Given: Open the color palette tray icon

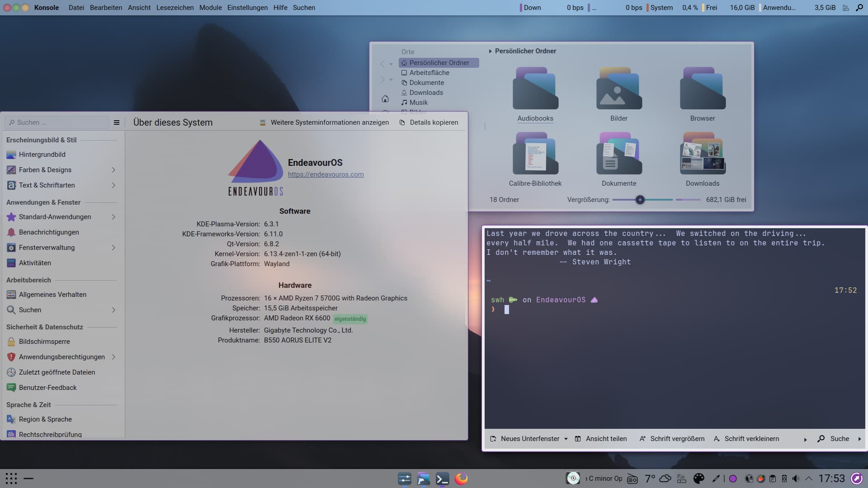Looking at the screenshot, I should click(x=699, y=479).
